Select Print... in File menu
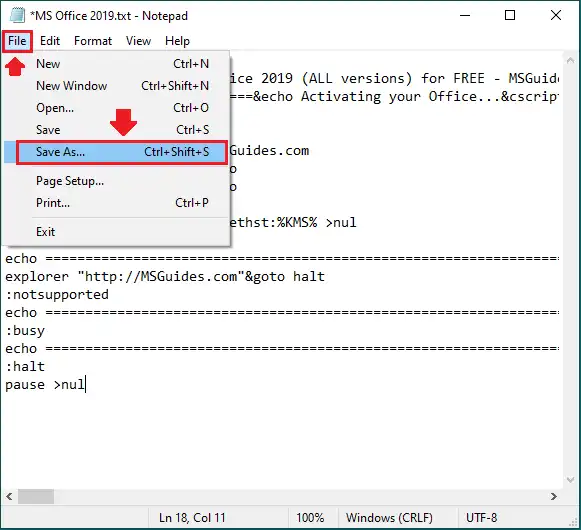 (116, 203)
